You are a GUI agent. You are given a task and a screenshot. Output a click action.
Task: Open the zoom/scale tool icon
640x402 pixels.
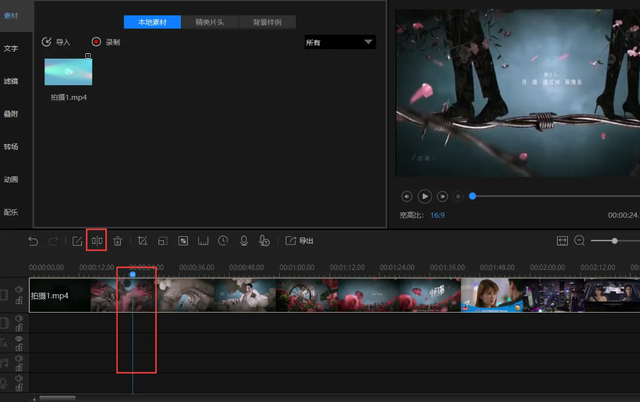162,241
